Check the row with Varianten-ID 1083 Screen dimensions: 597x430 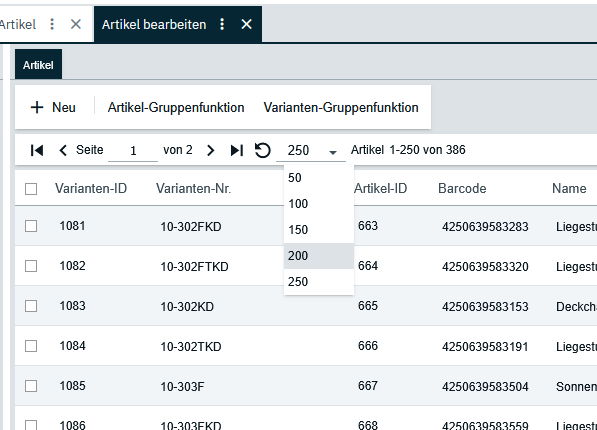pyautogui.click(x=31, y=306)
